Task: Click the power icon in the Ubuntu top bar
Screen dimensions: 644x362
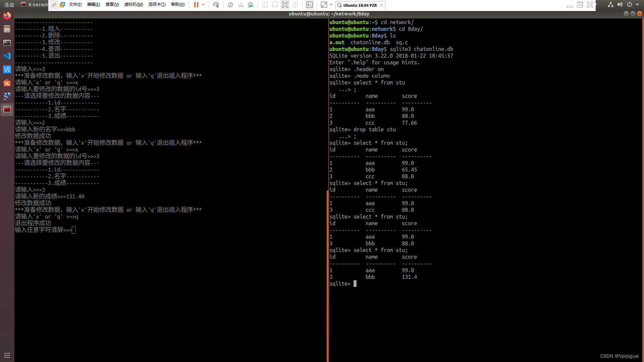Action: coord(630,4)
